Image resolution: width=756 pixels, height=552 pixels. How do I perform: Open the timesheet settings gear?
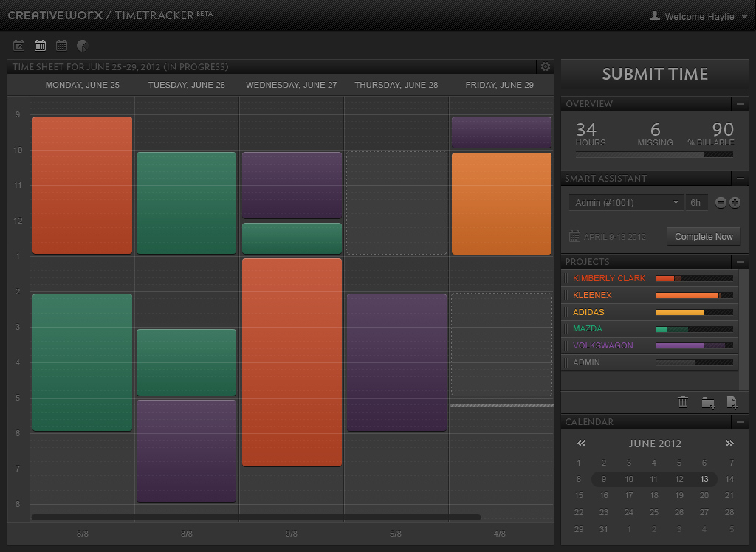click(x=545, y=66)
